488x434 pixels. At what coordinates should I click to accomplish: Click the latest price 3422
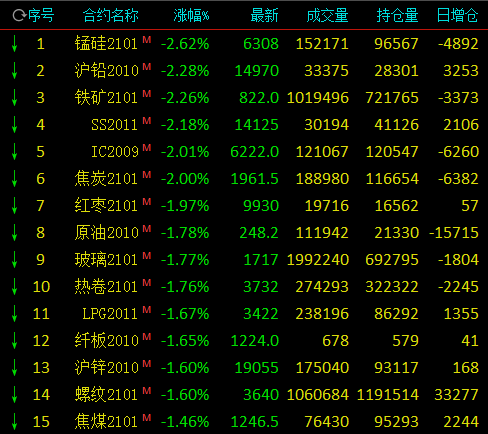pos(261,314)
